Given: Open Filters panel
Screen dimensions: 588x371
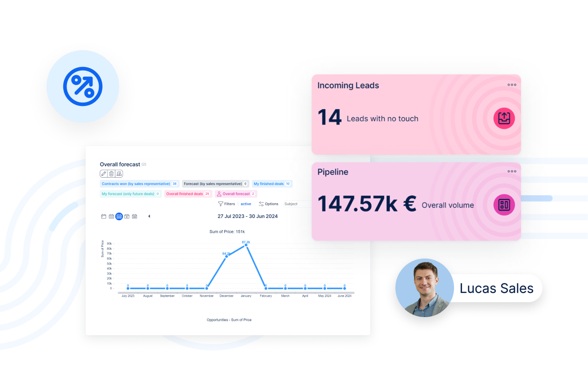Looking at the screenshot, I should pos(227,204).
